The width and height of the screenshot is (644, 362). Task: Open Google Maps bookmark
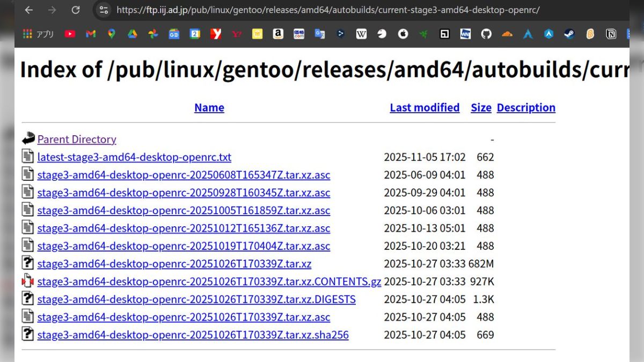(x=111, y=34)
